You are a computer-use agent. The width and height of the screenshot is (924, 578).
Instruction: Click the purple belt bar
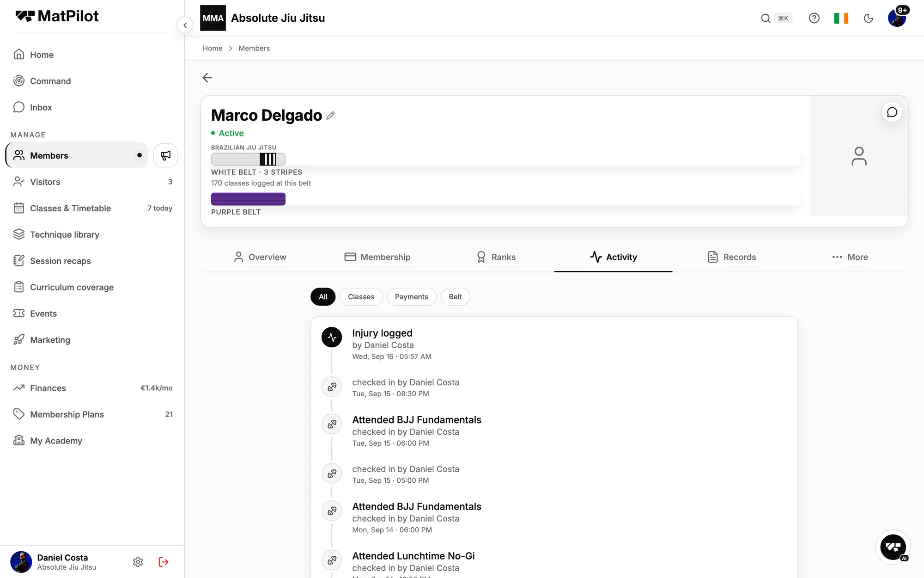pos(248,199)
